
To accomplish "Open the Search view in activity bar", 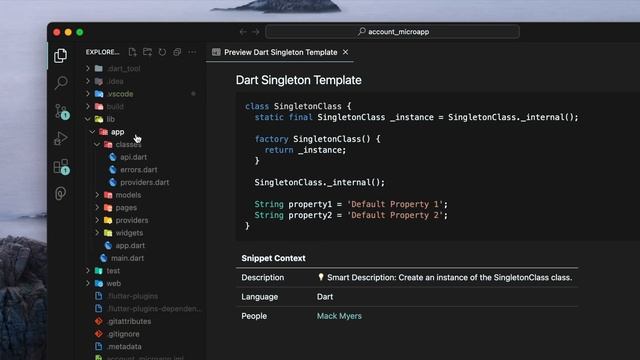I will coord(61,82).
